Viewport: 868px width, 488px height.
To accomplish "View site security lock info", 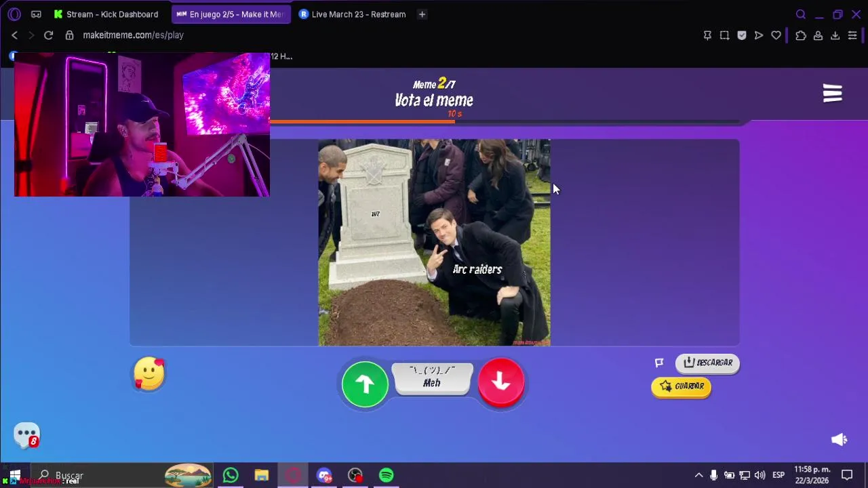I will pos(69,35).
